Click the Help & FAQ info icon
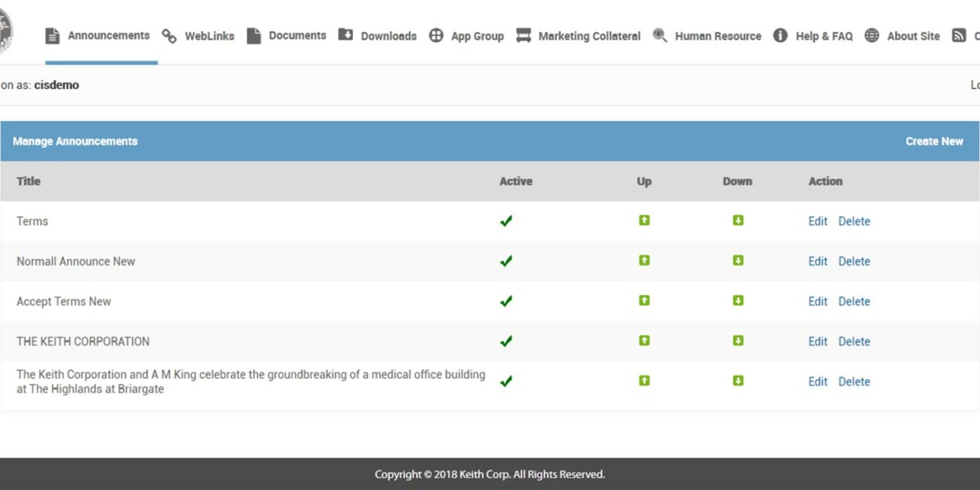This screenshot has height=490, width=980. pos(778,35)
